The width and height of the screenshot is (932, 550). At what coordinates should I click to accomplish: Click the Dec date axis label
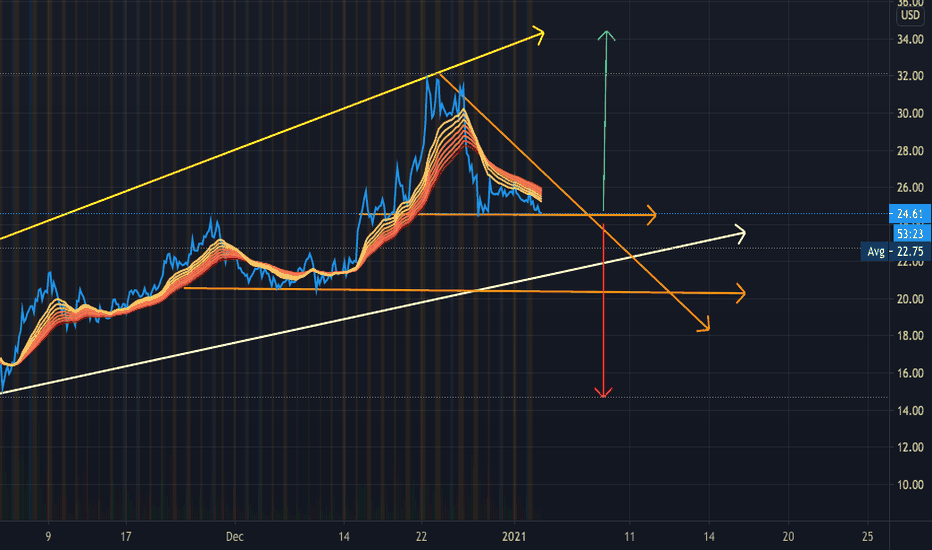tap(235, 537)
